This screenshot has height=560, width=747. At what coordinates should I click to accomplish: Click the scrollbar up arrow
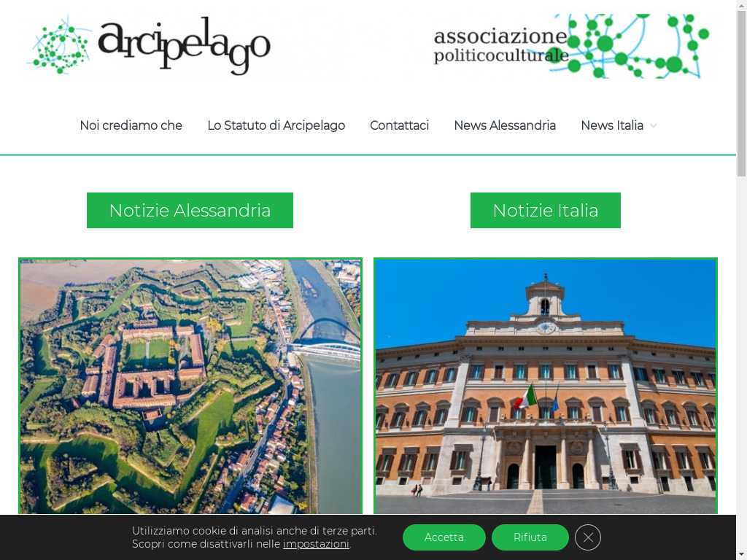(741, 4)
